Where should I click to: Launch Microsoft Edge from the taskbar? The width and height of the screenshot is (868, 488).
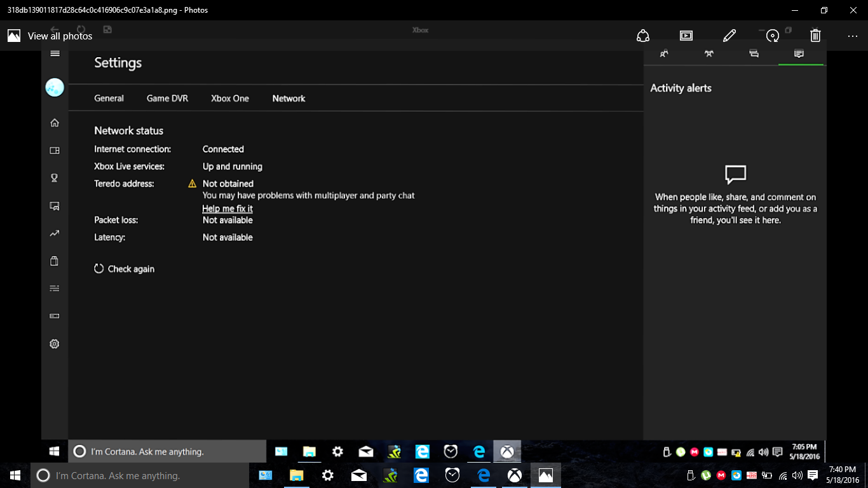pos(421,475)
